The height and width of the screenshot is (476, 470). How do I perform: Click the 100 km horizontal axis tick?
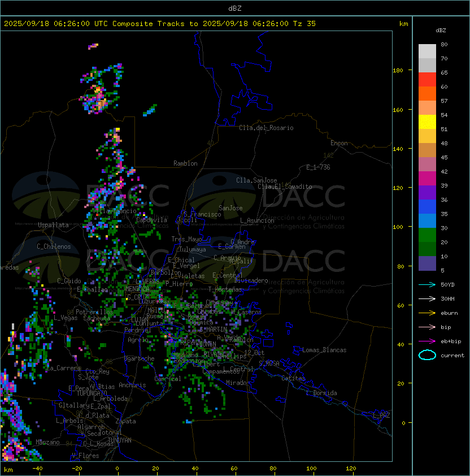[x=311, y=469]
